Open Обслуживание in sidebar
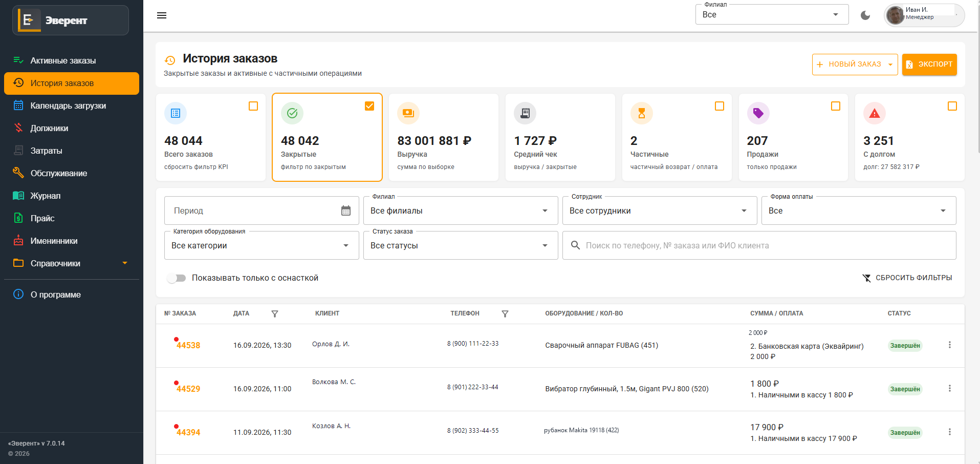The image size is (980, 464). coord(72,173)
